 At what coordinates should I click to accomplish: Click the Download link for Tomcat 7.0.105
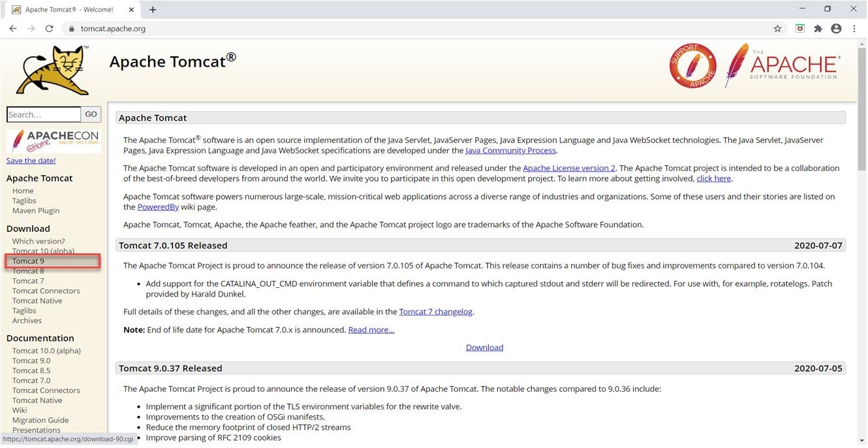point(484,347)
